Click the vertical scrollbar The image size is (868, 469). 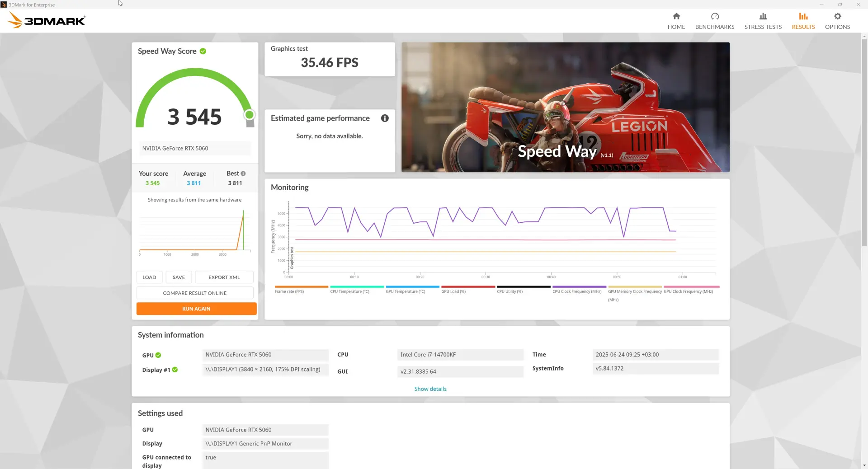point(864,142)
